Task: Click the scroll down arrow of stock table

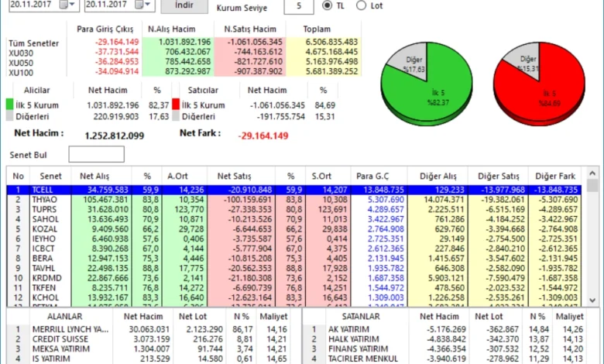Action: pyautogui.click(x=592, y=300)
